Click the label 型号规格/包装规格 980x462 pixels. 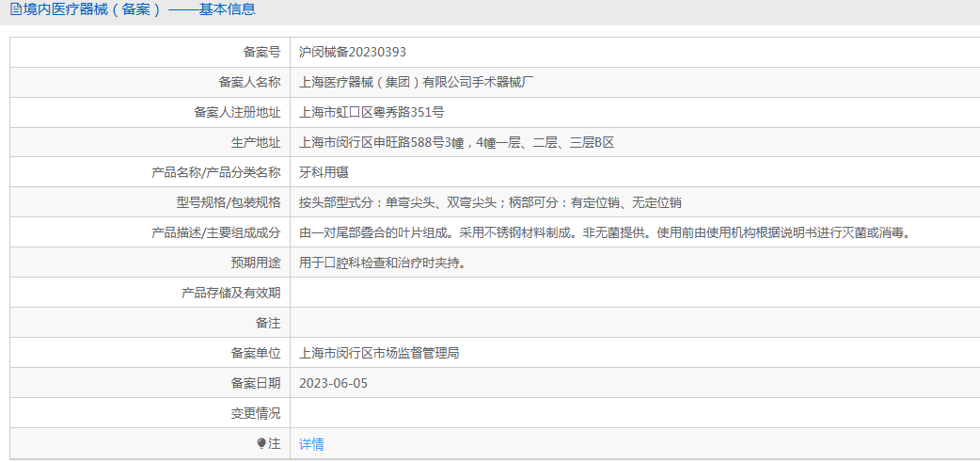coord(229,202)
